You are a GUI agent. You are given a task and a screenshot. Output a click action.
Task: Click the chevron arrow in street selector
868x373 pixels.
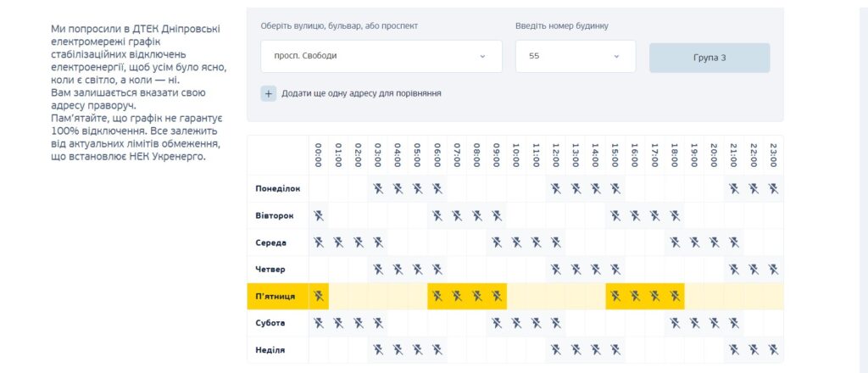pos(482,57)
